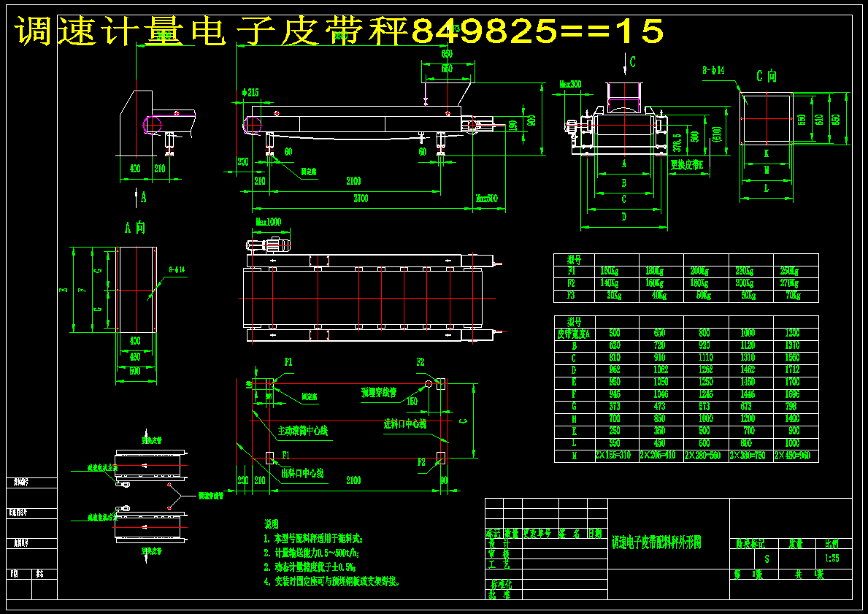868x614 pixels.
Task: Click the '6-φ14' hole annotation
Action: [x=177, y=269]
